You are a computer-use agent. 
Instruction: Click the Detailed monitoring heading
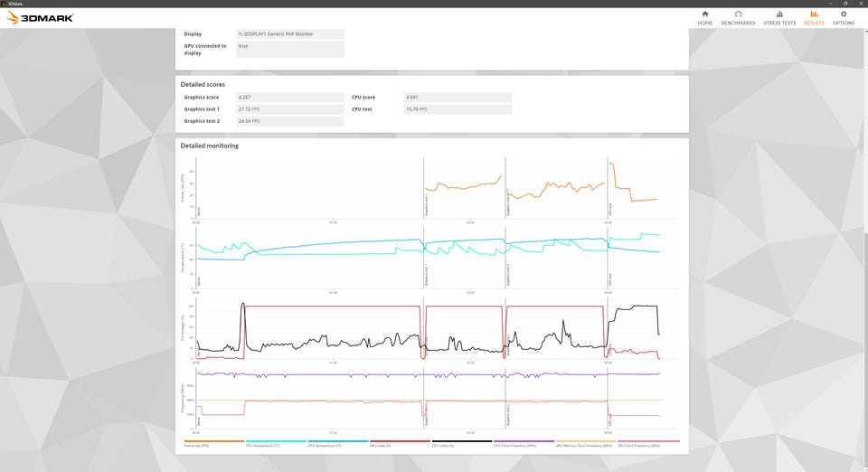[x=209, y=146]
